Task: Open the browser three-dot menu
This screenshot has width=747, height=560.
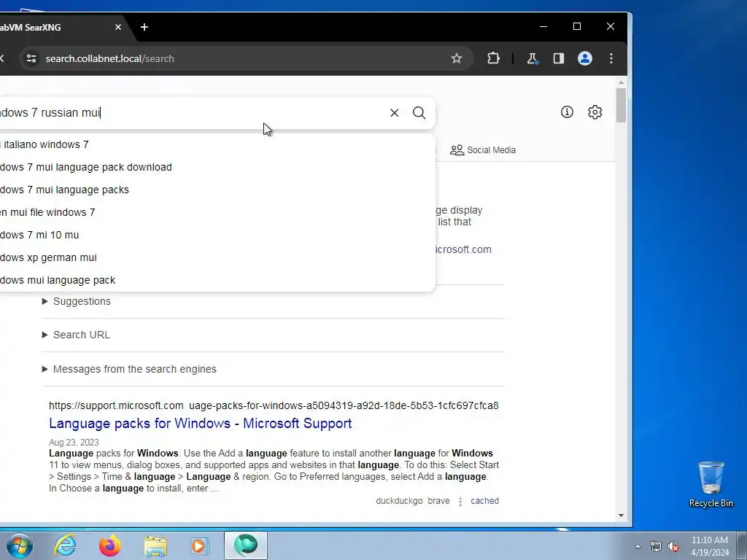Action: point(611,58)
